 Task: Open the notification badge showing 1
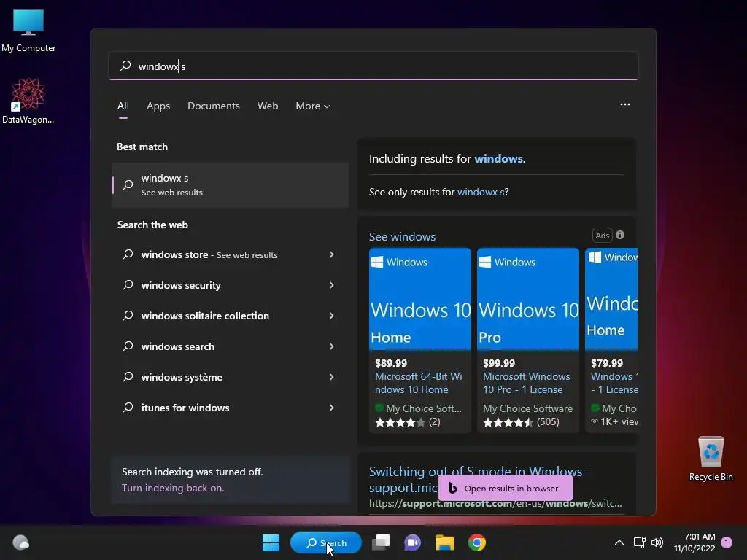click(727, 542)
